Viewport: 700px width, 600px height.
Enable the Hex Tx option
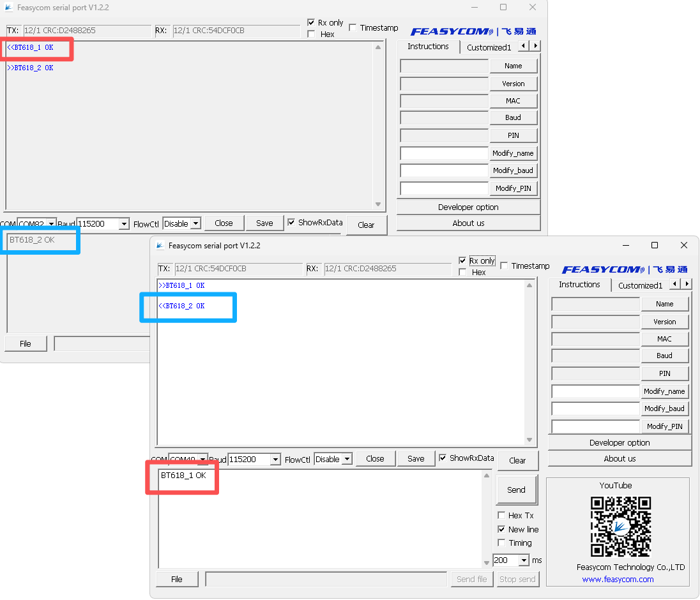[502, 515]
